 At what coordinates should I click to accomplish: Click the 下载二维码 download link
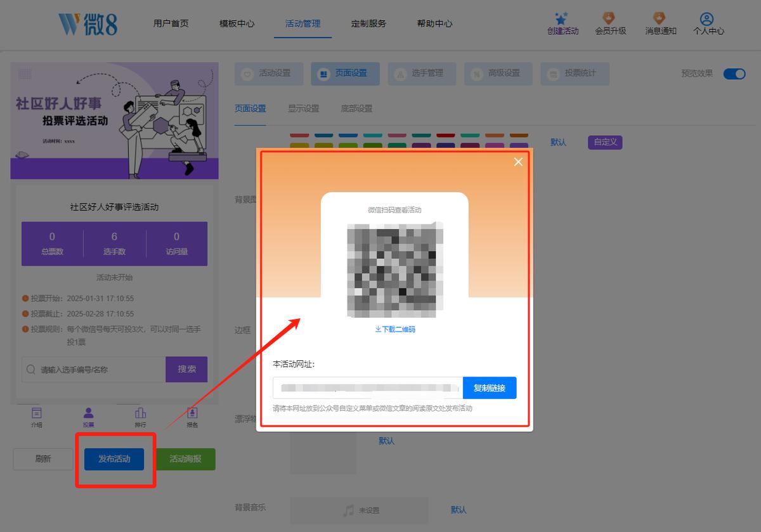coord(395,329)
